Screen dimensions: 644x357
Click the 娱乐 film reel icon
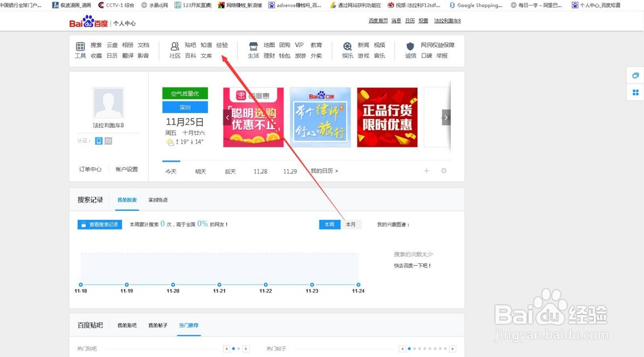pyautogui.click(x=348, y=46)
